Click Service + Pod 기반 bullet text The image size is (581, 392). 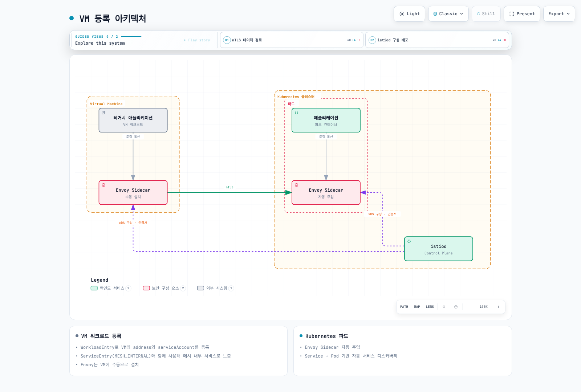[351, 356]
